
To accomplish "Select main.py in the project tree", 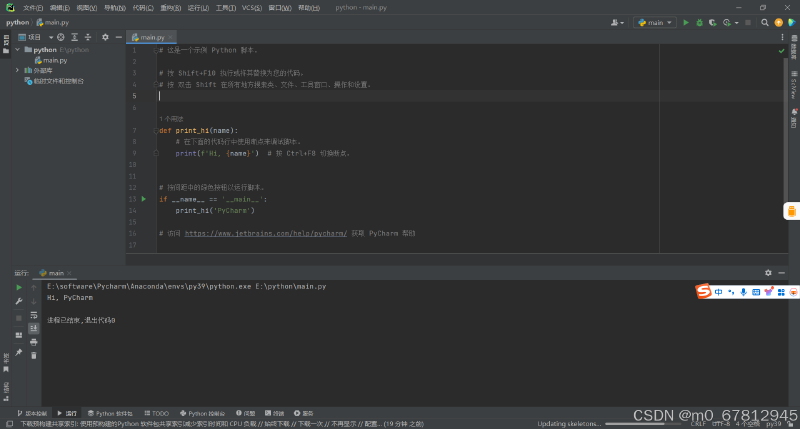I will pos(51,60).
